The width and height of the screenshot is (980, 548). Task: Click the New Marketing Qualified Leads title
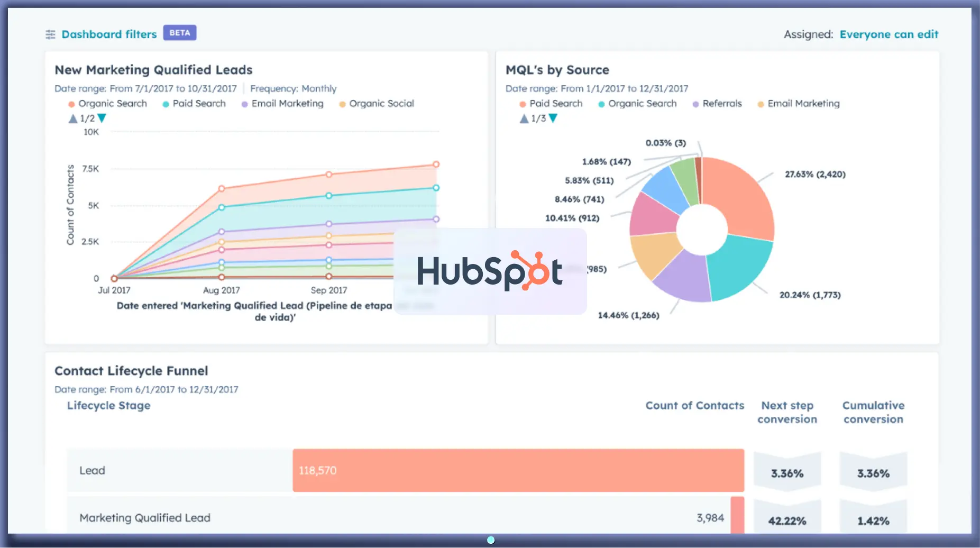pyautogui.click(x=153, y=70)
